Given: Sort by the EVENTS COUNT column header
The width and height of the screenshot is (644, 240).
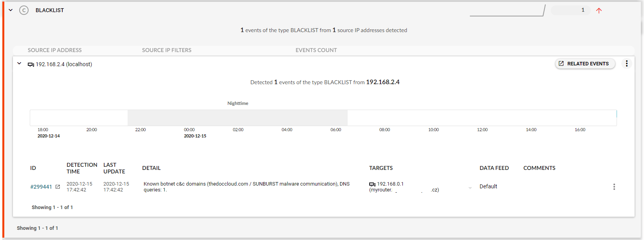Looking at the screenshot, I should pyautogui.click(x=316, y=50).
